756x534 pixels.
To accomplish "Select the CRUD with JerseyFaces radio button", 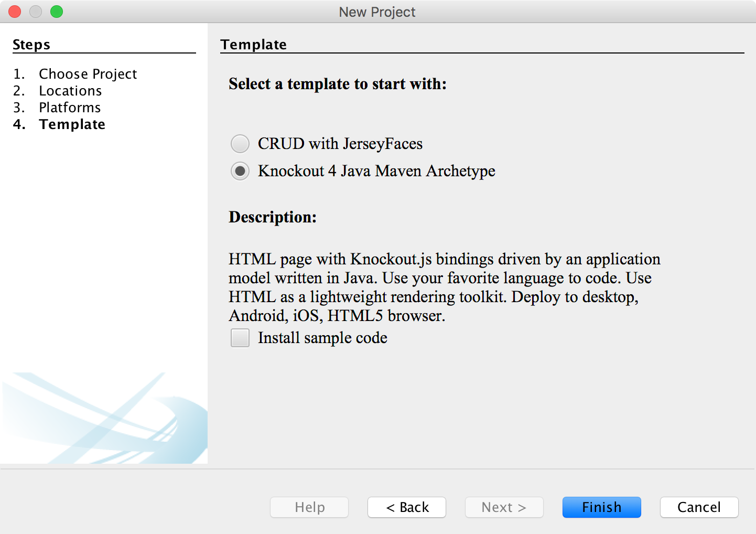I will tap(240, 144).
